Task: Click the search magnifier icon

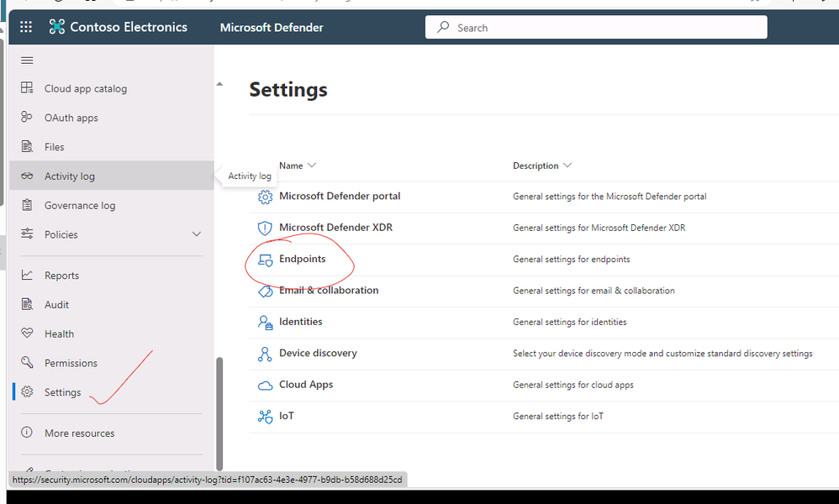Action: [x=443, y=27]
